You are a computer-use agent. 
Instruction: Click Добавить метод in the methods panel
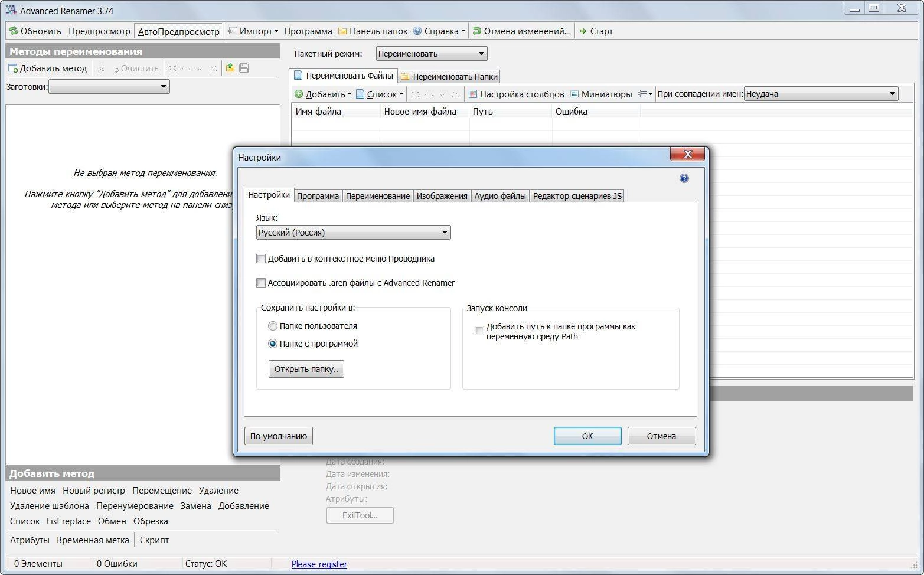(x=47, y=68)
